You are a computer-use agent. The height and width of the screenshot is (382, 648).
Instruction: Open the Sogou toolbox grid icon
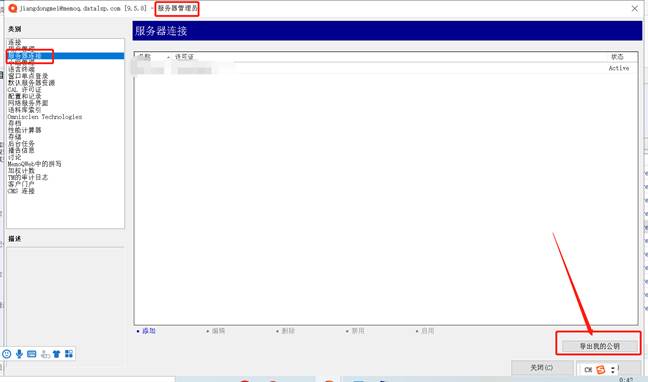[x=69, y=354]
